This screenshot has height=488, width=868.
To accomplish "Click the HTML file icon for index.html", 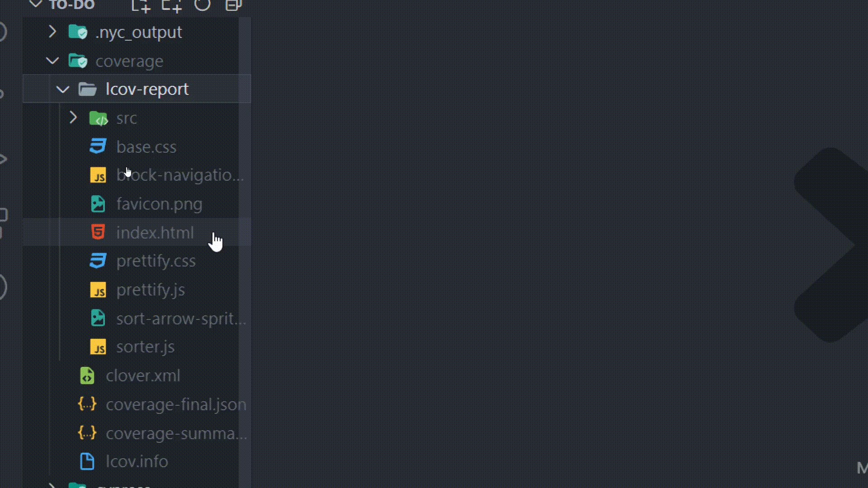I will 98,232.
